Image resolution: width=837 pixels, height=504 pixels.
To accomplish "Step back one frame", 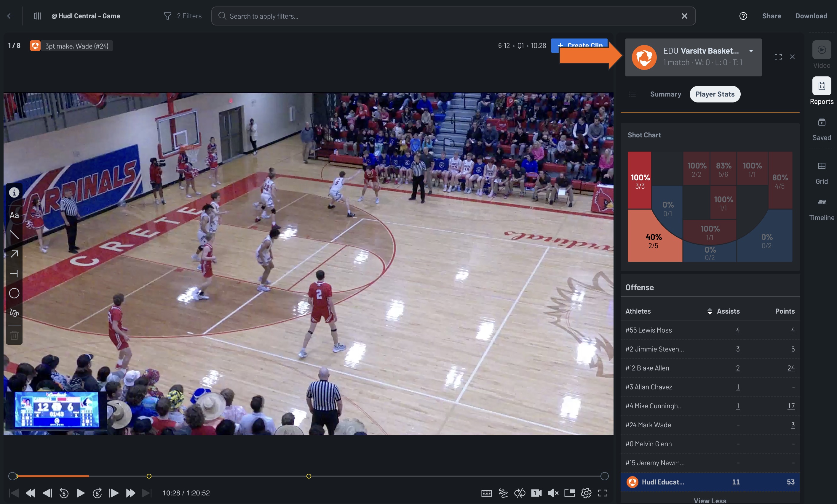I will point(47,493).
